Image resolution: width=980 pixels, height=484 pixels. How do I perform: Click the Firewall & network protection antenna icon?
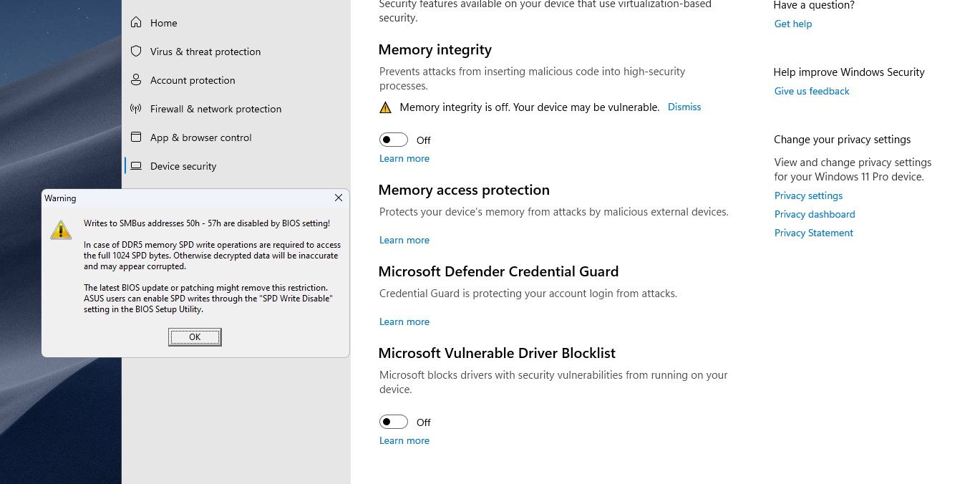click(136, 109)
